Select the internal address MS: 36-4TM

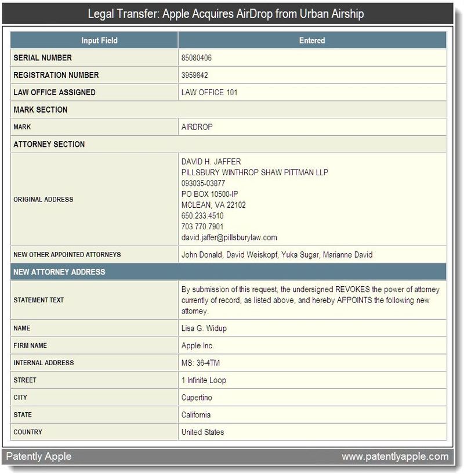tap(201, 363)
